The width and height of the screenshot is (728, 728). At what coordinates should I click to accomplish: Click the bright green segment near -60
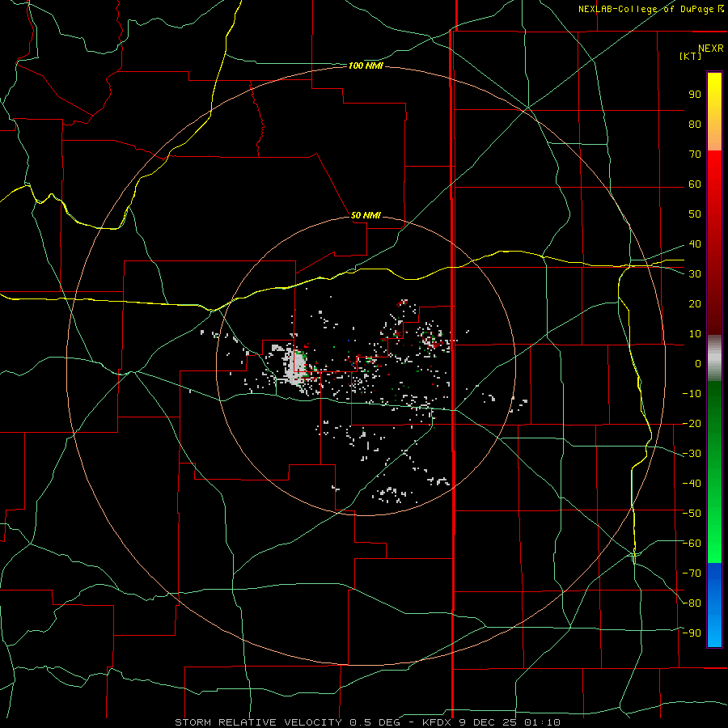(714, 544)
